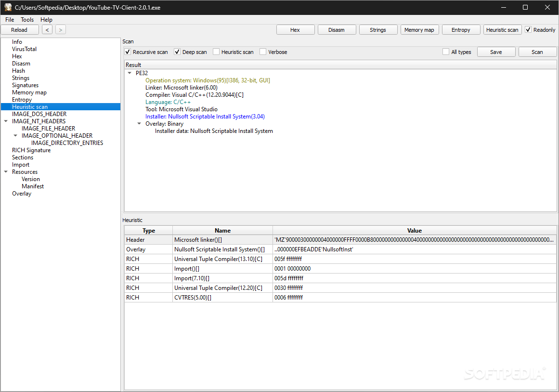Collapse the PE32 result node
Viewport: 559px width, 392px height.
pos(130,73)
